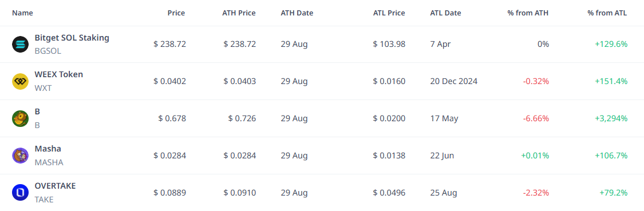
Task: Sort by Price column header
Action: coord(176,13)
